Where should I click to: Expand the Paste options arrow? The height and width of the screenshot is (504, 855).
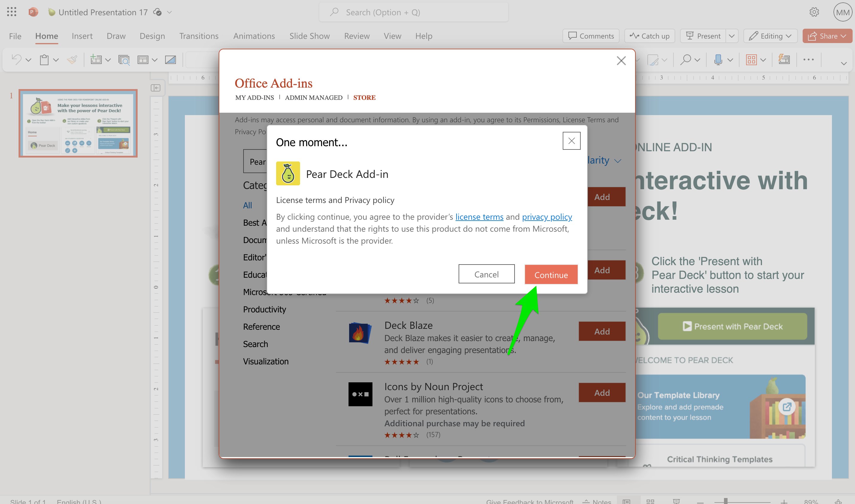56,60
